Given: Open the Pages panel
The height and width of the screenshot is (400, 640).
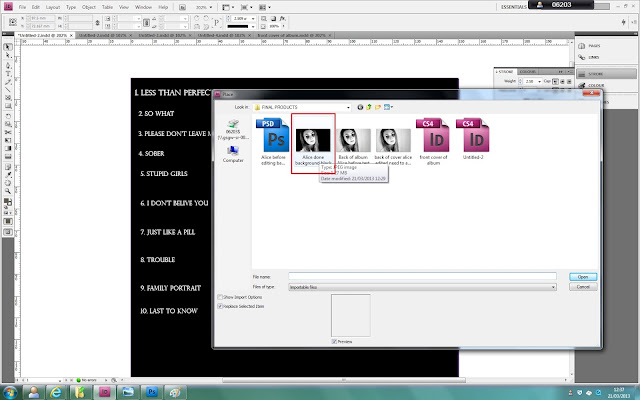Looking at the screenshot, I should [x=589, y=46].
